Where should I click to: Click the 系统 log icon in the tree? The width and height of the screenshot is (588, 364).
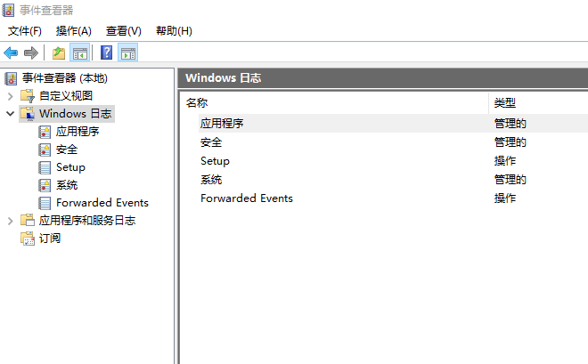point(45,185)
